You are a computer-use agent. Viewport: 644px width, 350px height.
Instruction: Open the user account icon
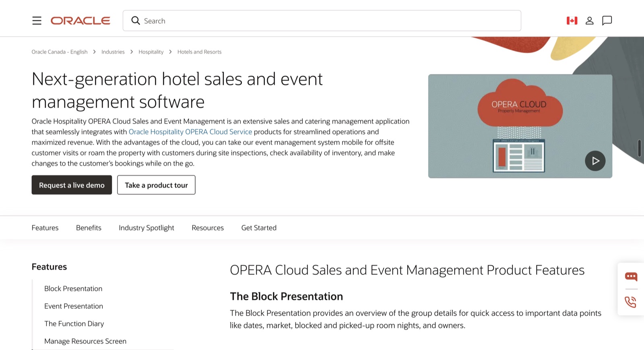point(590,21)
